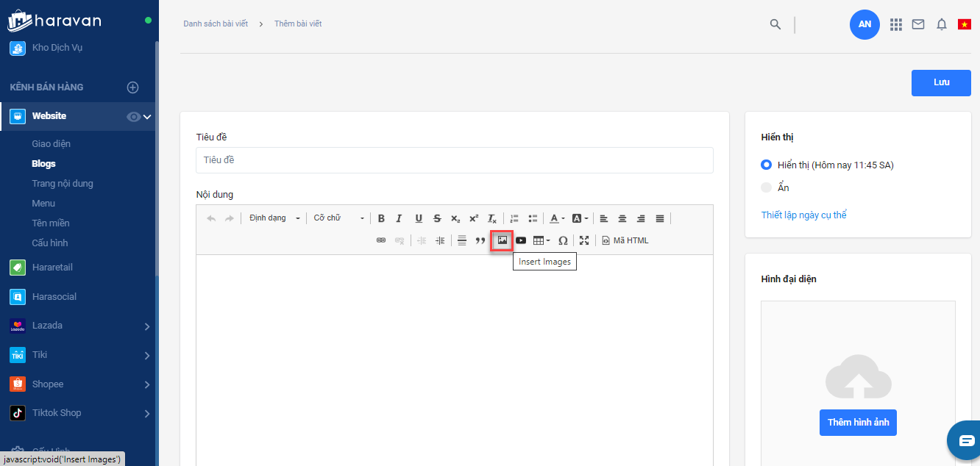Open Menu item under Website
980x466 pixels.
(x=43, y=204)
